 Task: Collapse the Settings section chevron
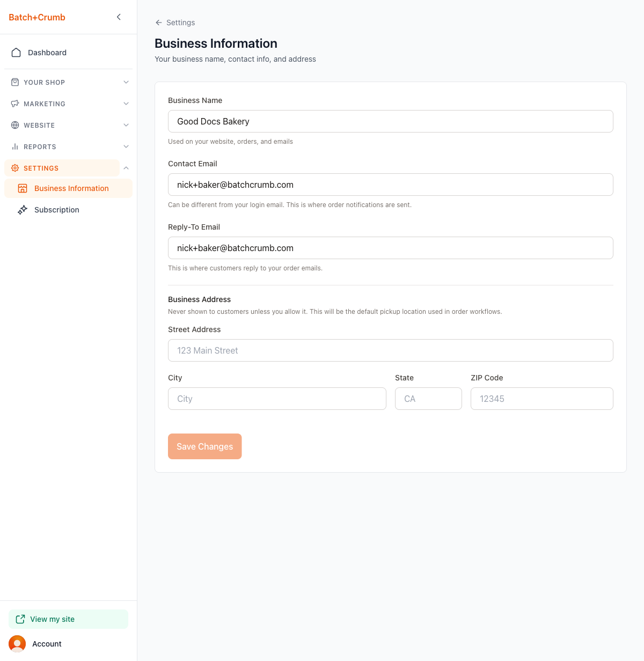click(x=126, y=168)
